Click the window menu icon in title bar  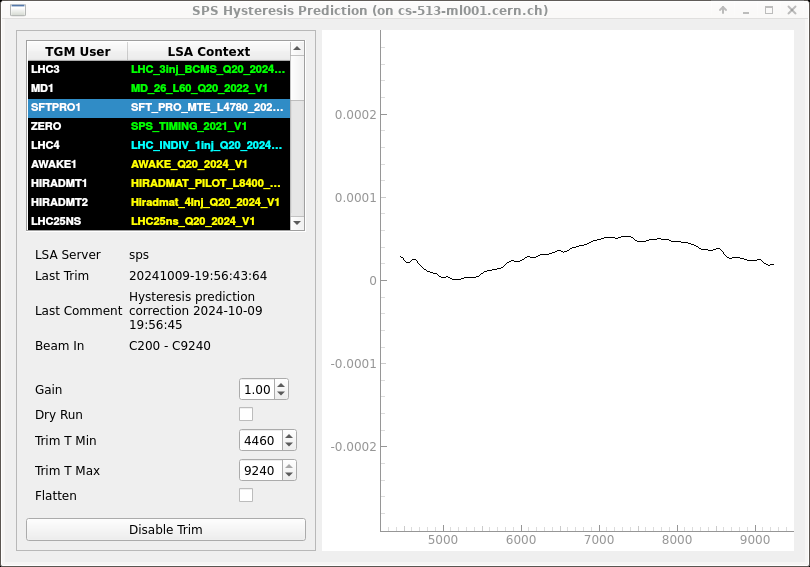17,10
